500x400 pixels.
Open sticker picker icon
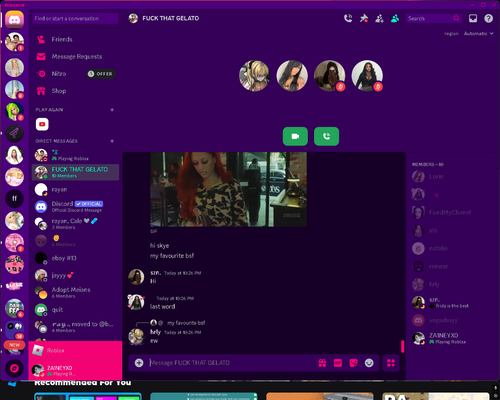point(353,363)
